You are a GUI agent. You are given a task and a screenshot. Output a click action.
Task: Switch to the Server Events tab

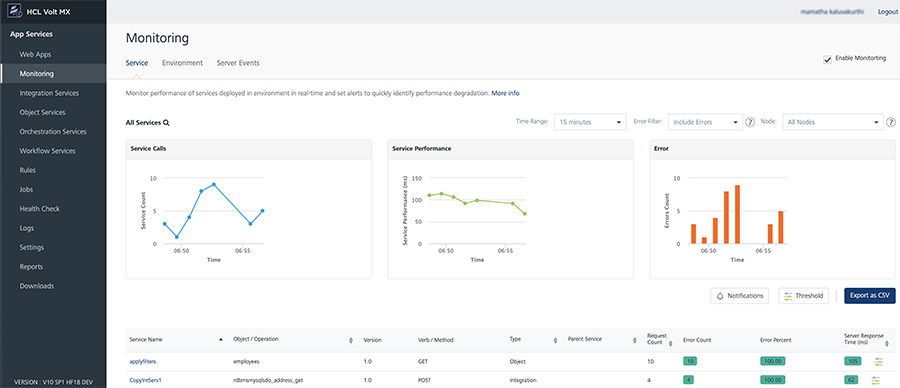[238, 63]
